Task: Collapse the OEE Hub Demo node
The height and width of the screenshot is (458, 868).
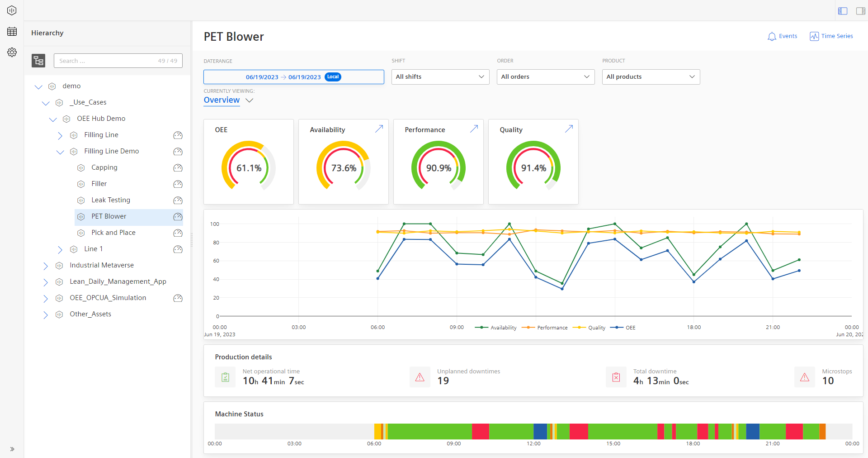Action: click(53, 119)
